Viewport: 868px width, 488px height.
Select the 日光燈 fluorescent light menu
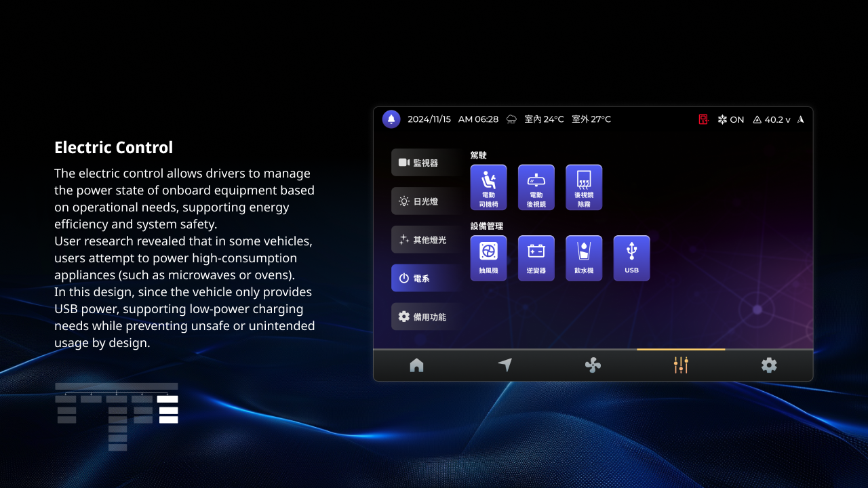tap(426, 201)
